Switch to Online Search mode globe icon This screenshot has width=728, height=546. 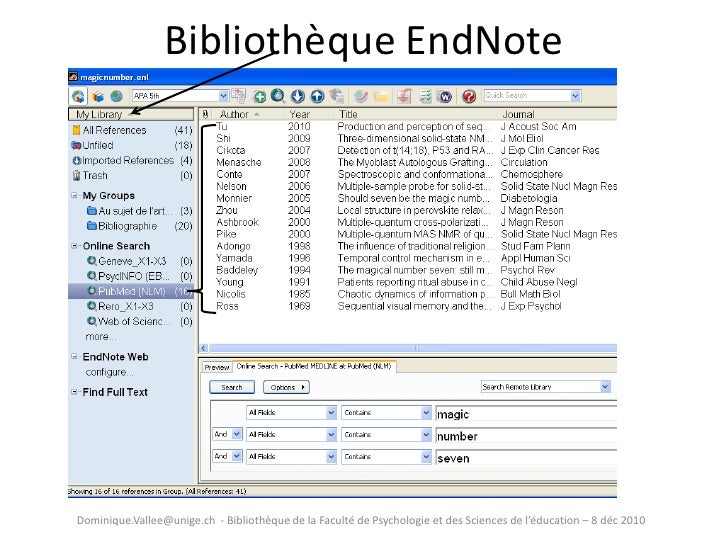click(x=117, y=96)
